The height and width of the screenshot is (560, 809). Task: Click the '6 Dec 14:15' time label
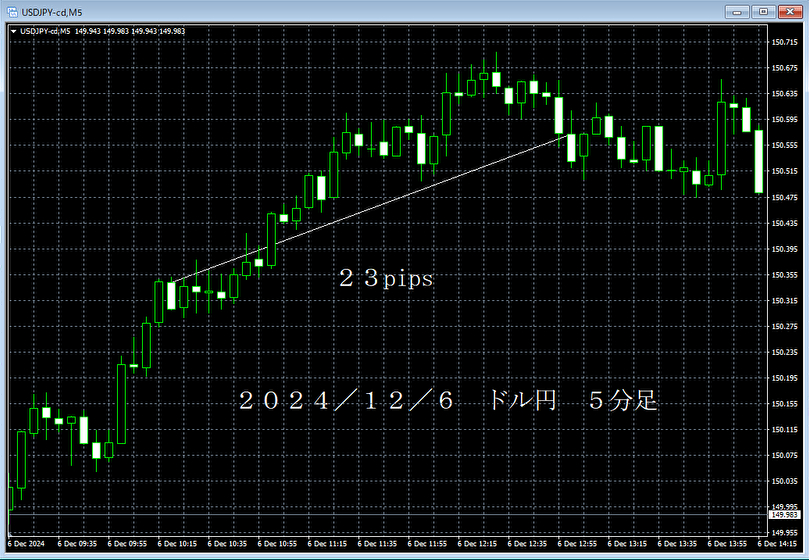(x=778, y=543)
